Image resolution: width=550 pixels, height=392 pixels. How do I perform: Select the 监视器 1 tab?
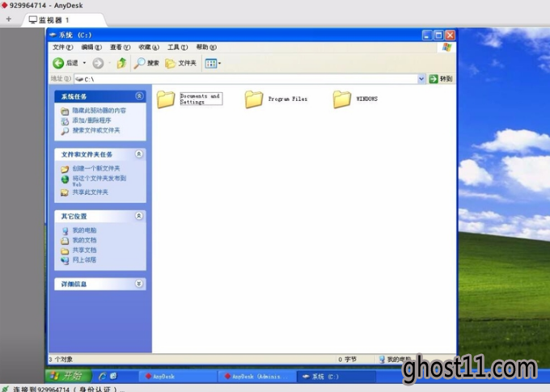[64, 19]
